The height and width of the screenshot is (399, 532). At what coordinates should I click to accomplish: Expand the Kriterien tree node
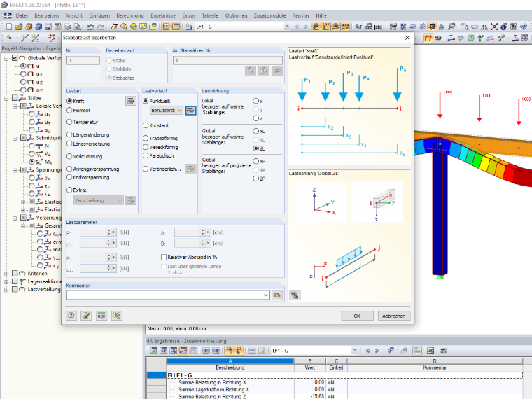pyautogui.click(x=6, y=274)
